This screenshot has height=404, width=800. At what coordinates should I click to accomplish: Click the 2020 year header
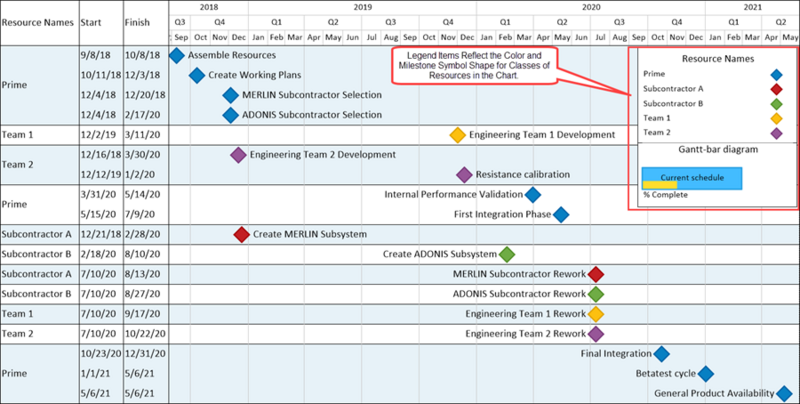(591, 7)
